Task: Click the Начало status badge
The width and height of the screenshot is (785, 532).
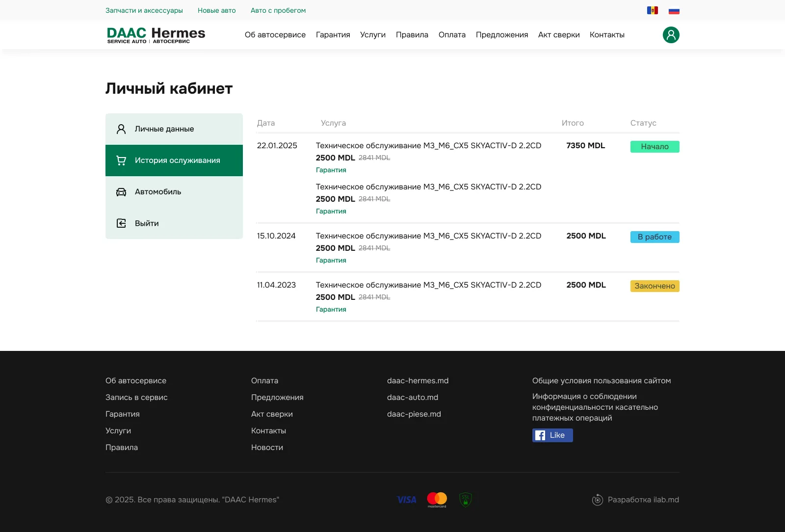Action: click(654, 147)
